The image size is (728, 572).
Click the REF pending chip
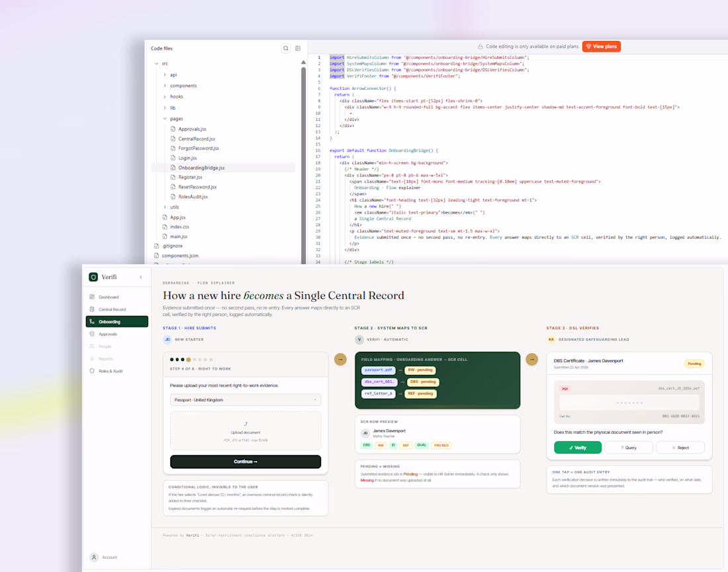pos(421,394)
